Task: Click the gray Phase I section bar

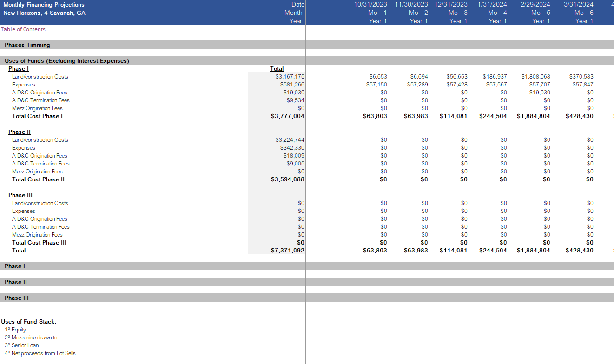Action: coord(15,266)
